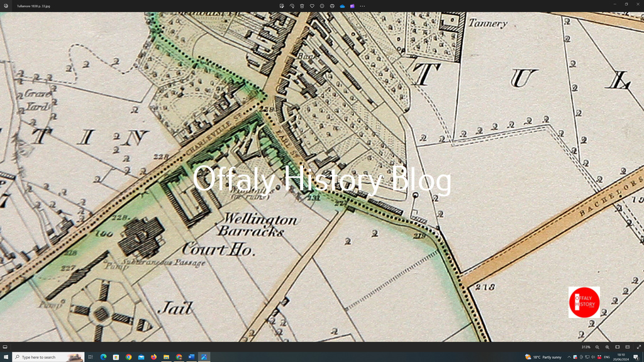Open the See more three-dots menu

coord(362,6)
